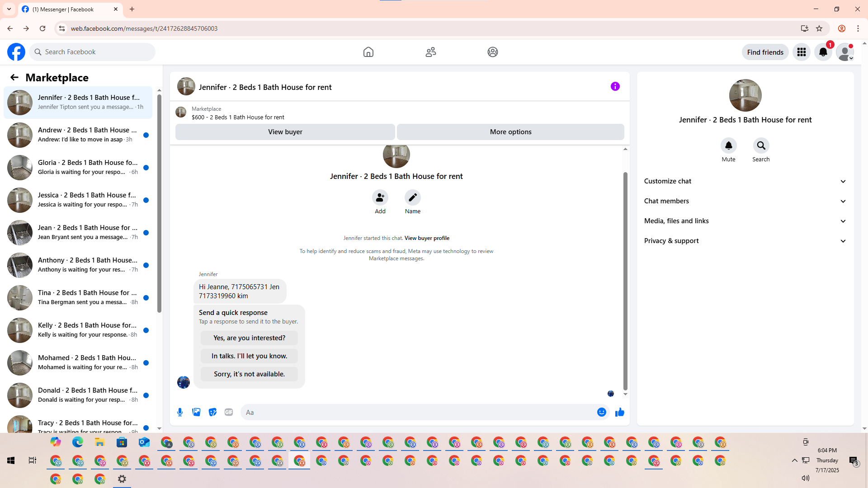Screen dimensions: 868x488
Task: Send a thumbs-up like
Action: click(x=619, y=412)
